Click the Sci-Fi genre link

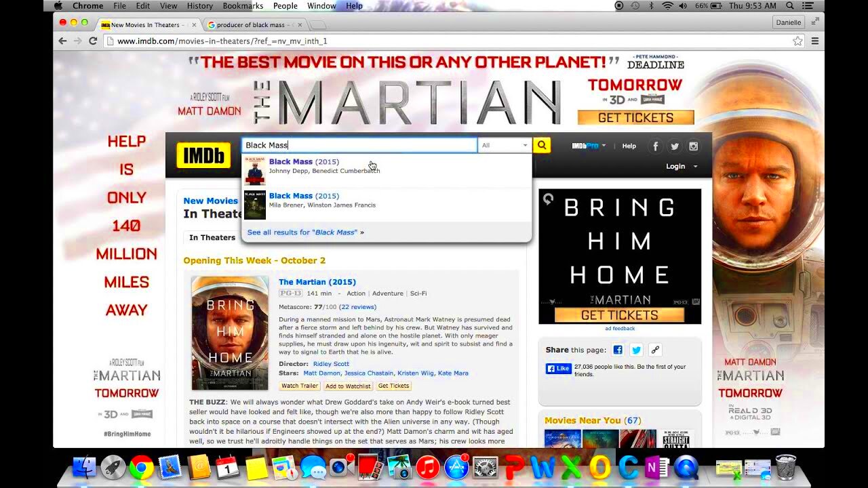point(418,293)
